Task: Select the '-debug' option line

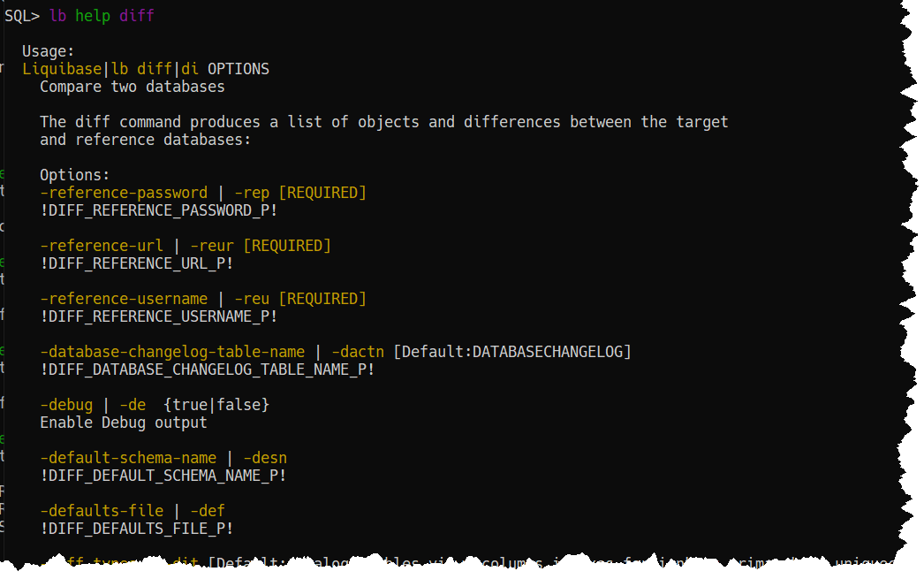Action: click(x=66, y=404)
